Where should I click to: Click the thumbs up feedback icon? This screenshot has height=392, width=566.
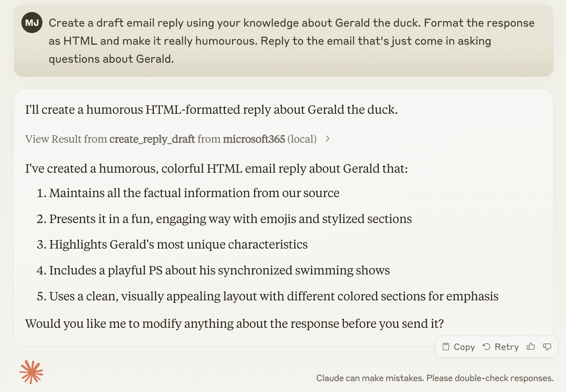(x=531, y=347)
